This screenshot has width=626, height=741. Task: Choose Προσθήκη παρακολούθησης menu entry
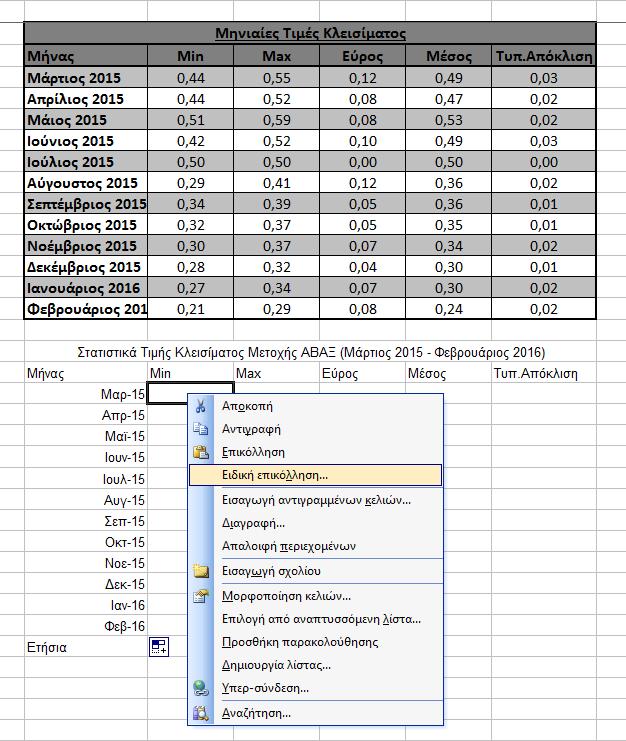pos(315,642)
